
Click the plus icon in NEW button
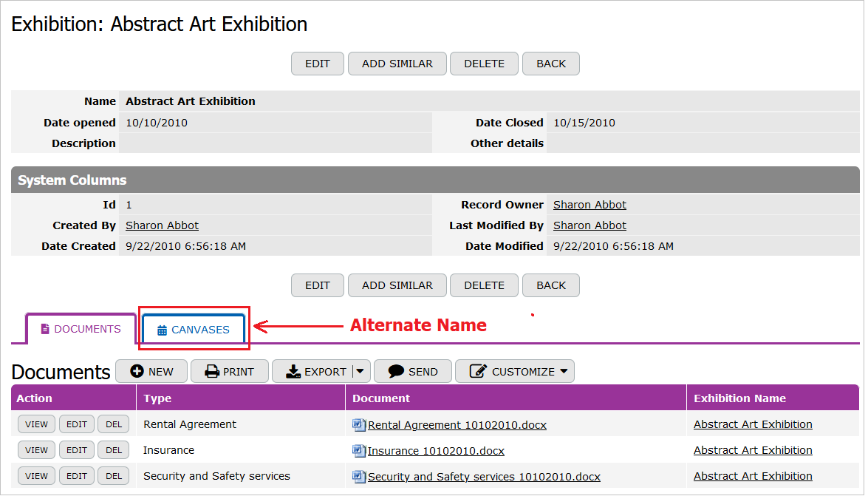click(137, 371)
